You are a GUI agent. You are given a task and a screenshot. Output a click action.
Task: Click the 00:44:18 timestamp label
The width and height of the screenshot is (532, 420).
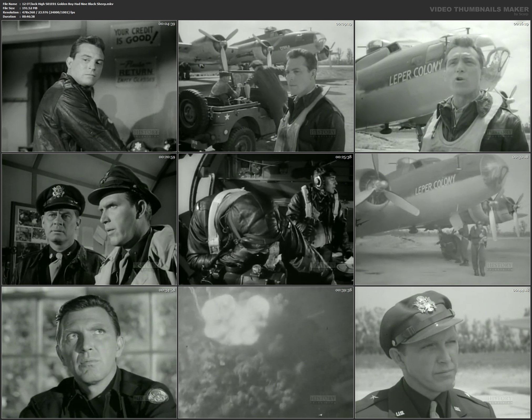[x=520, y=290]
